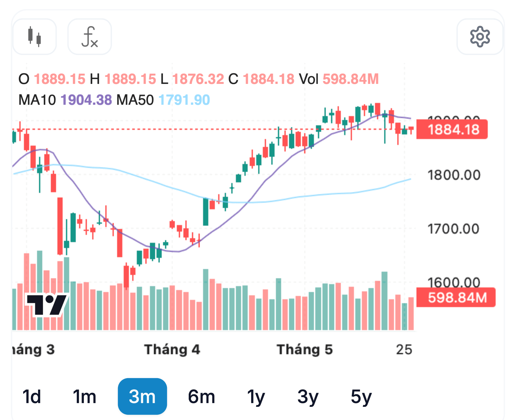
Task: Click the Tháng 4 time axis label
Action: point(172,350)
